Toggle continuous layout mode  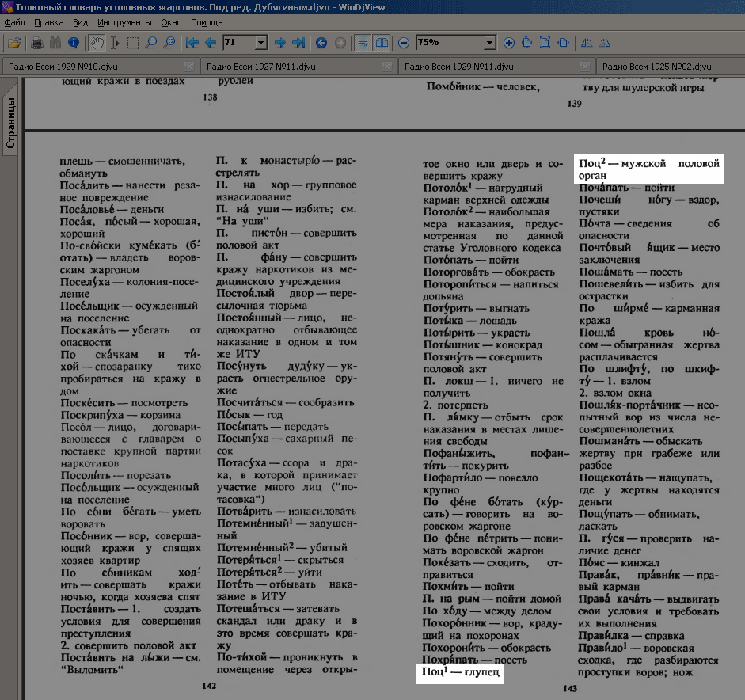pyautogui.click(x=363, y=44)
